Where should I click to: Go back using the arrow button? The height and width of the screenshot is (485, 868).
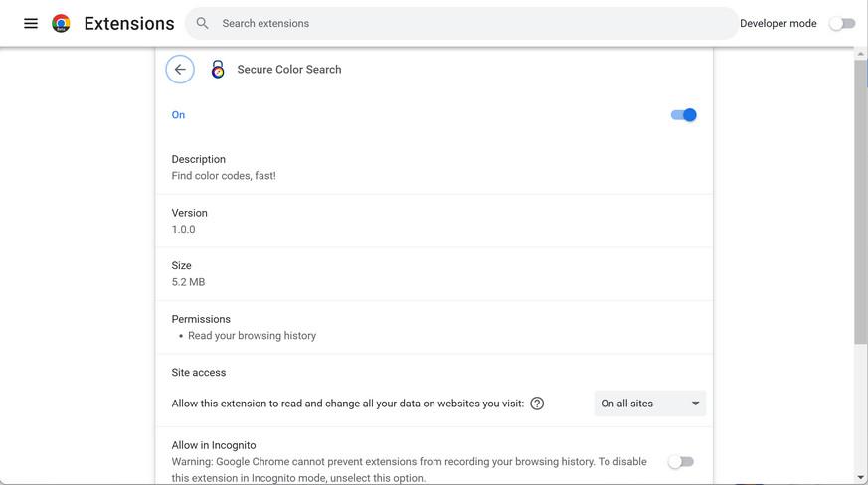click(180, 69)
